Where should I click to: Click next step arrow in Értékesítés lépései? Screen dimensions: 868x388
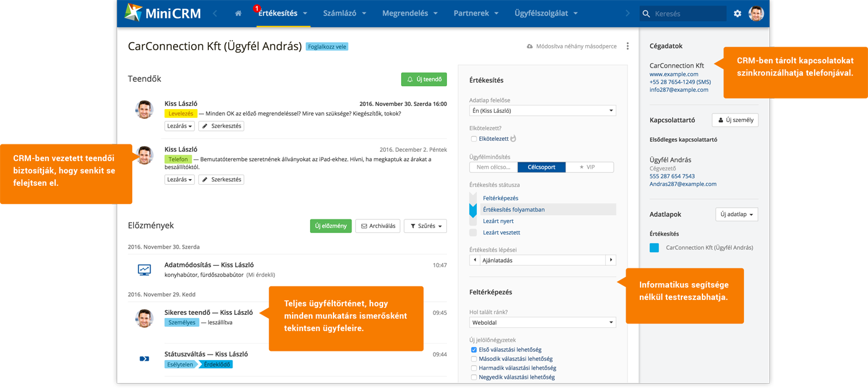click(611, 260)
